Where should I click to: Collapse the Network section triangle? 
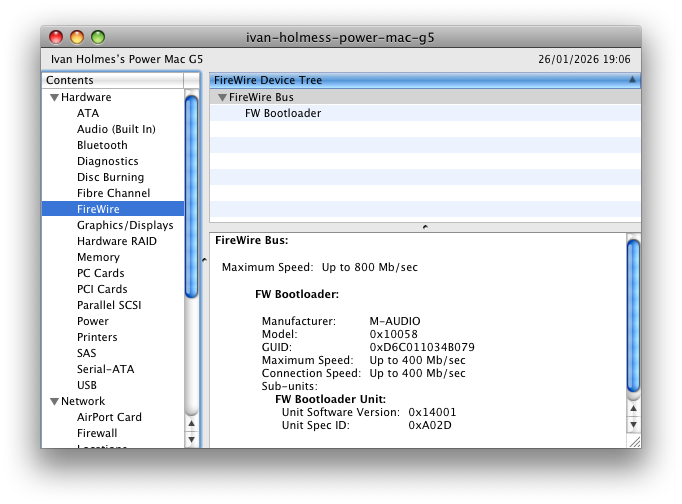coord(54,401)
